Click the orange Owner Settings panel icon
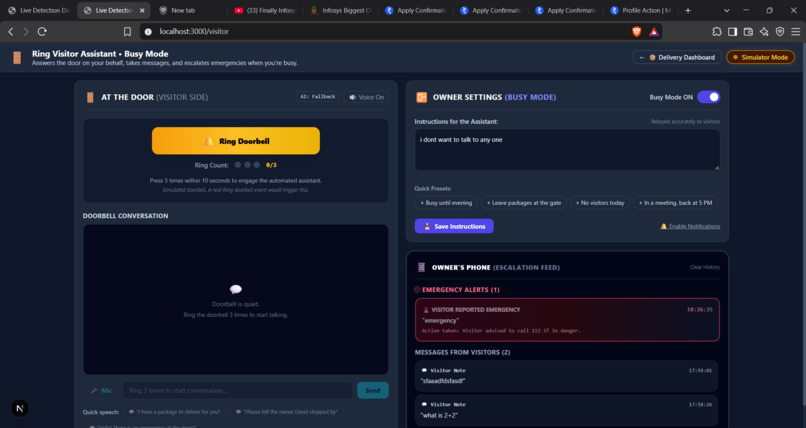Viewport: 806px width, 428px height. pos(422,97)
